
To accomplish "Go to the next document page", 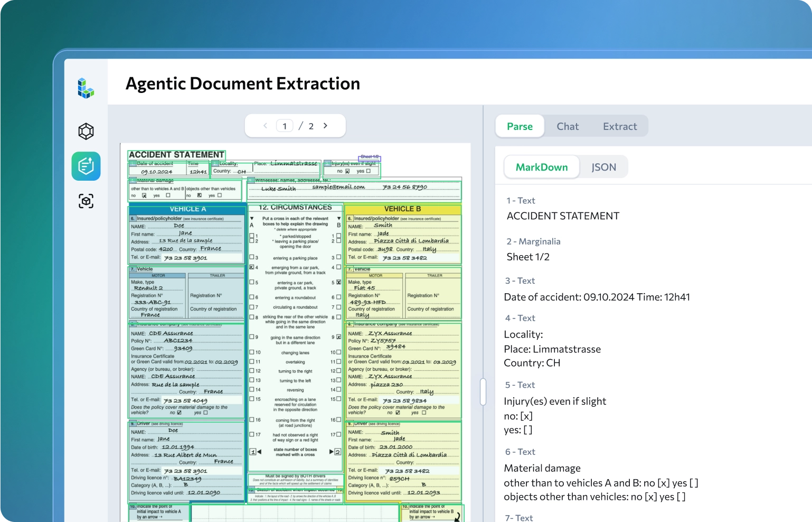I will (x=325, y=126).
